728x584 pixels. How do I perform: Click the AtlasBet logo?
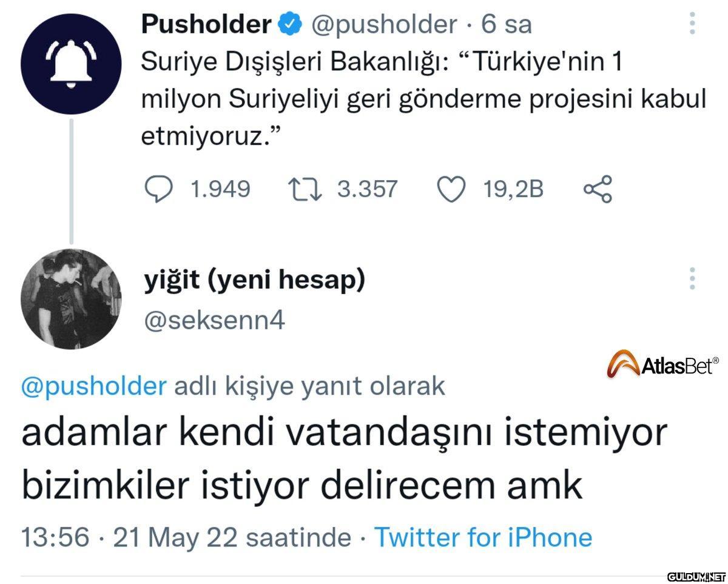[662, 365]
